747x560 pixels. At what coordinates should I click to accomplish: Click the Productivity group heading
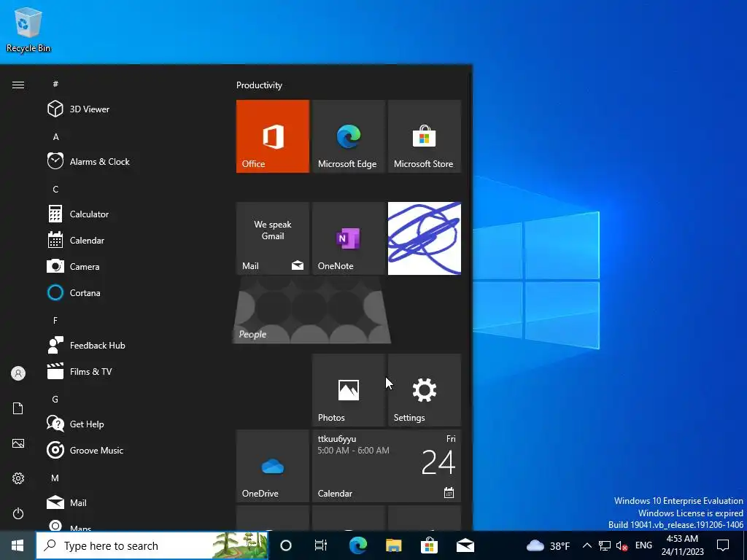[x=259, y=85]
